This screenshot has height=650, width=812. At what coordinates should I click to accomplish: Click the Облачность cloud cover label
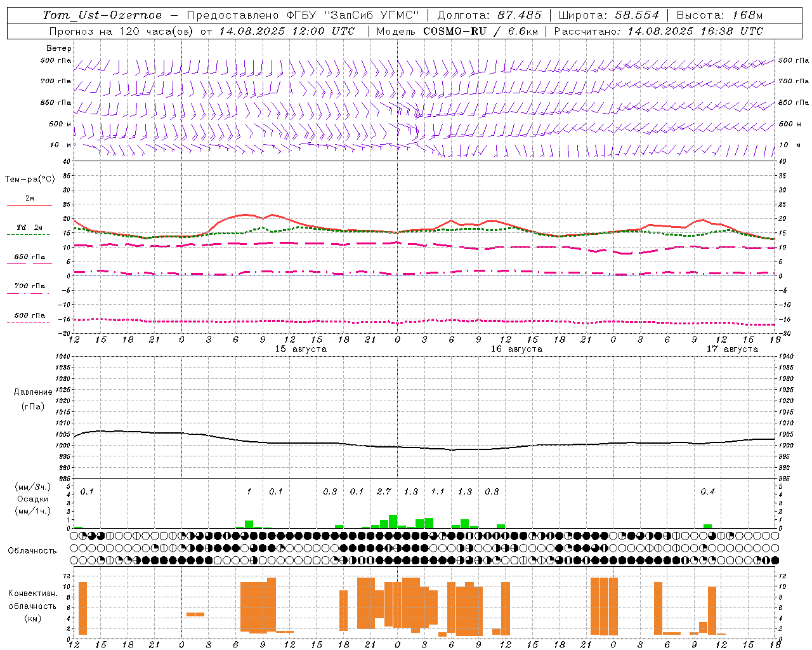coord(32,551)
